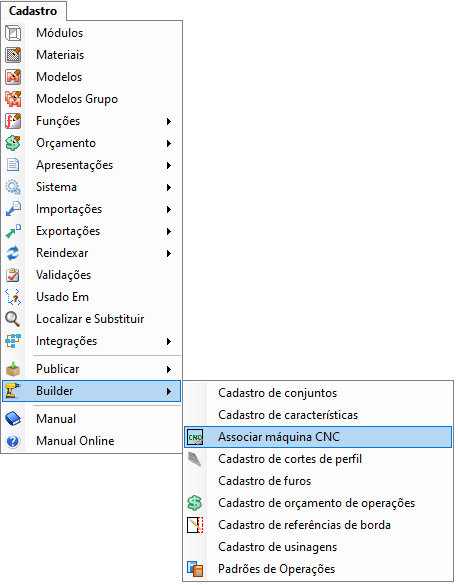Expand the Publicar submenu arrow

pos(169,369)
